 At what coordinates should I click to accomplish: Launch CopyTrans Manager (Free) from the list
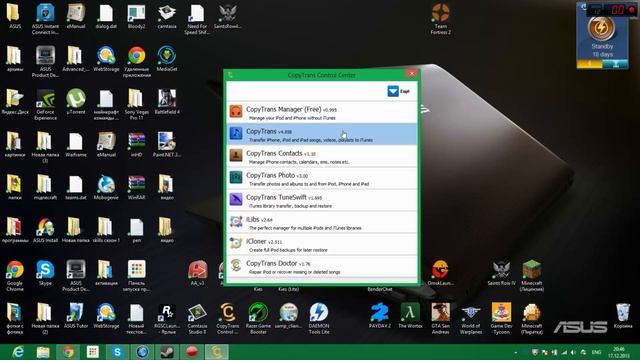coord(322,112)
